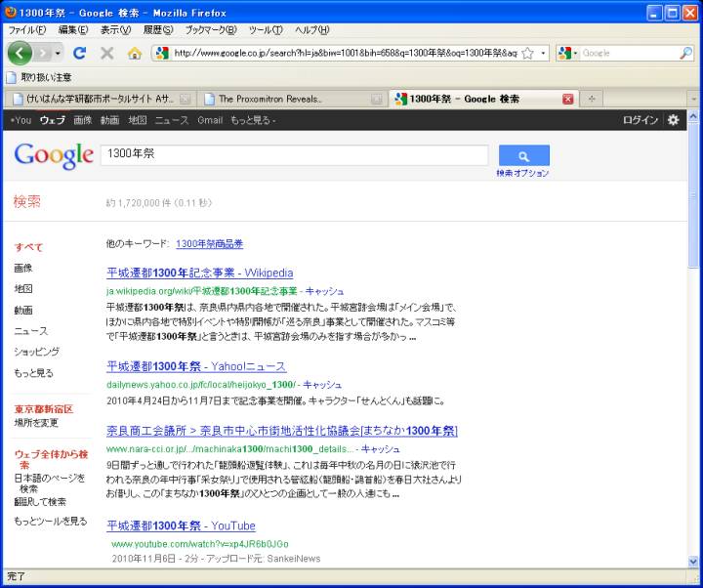Click the ログイン link
The width and height of the screenshot is (703, 588).
(x=641, y=120)
